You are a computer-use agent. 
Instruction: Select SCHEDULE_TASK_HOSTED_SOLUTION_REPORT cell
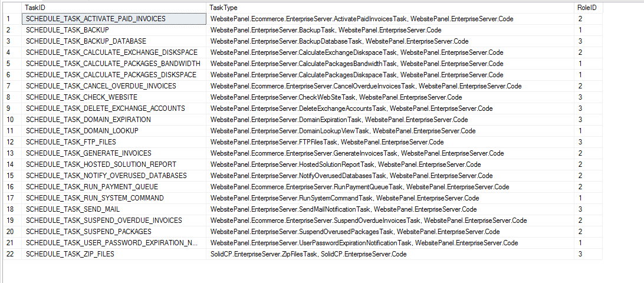(x=114, y=164)
